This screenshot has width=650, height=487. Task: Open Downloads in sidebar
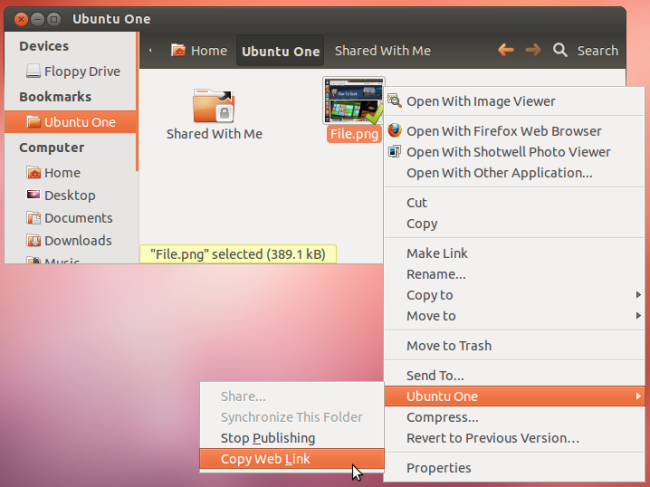tap(70, 240)
